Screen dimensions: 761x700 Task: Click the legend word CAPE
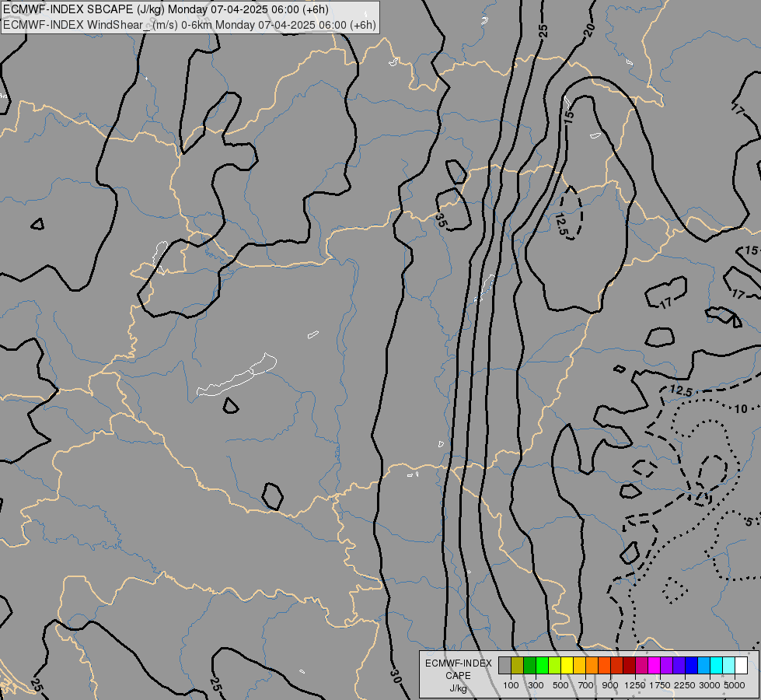tap(458, 676)
